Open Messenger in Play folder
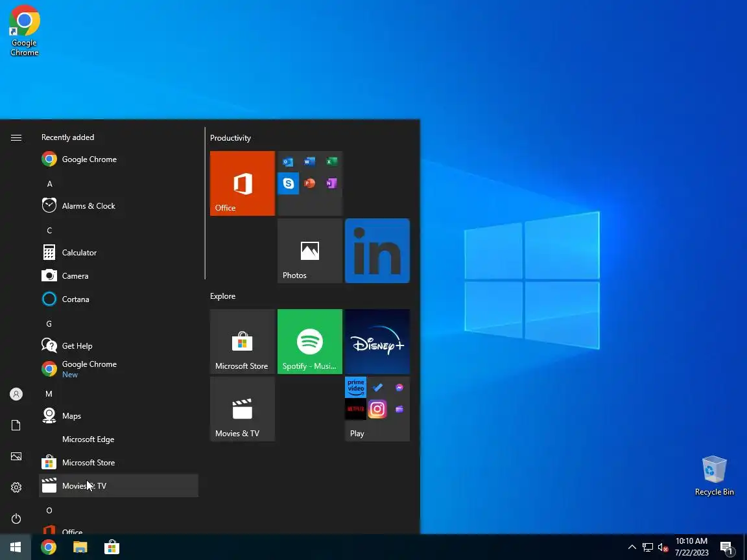Screen dimensions: 747x560 [x=399, y=387]
